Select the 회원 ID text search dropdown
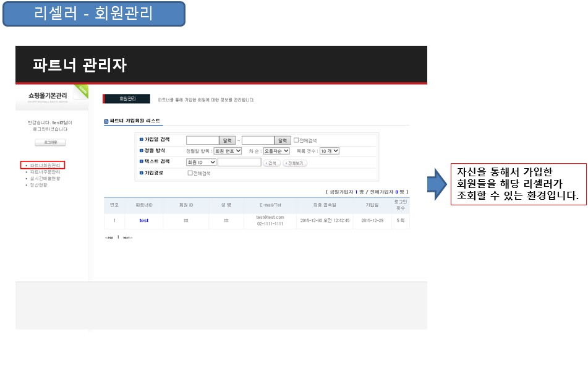 point(201,162)
